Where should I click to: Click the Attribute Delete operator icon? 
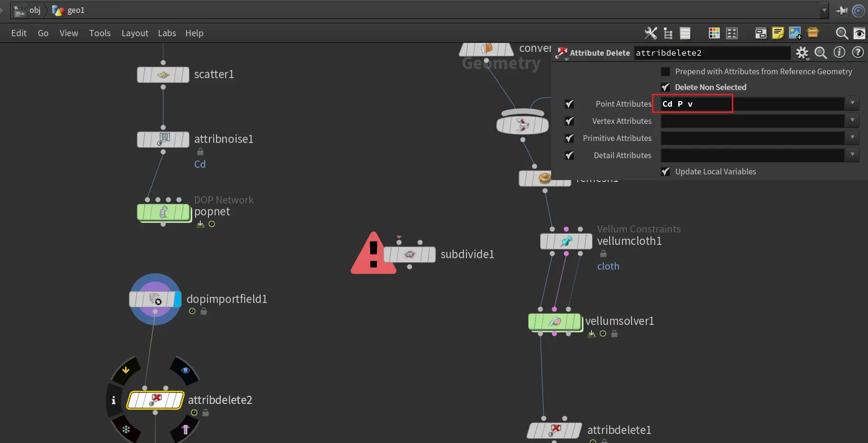click(562, 53)
